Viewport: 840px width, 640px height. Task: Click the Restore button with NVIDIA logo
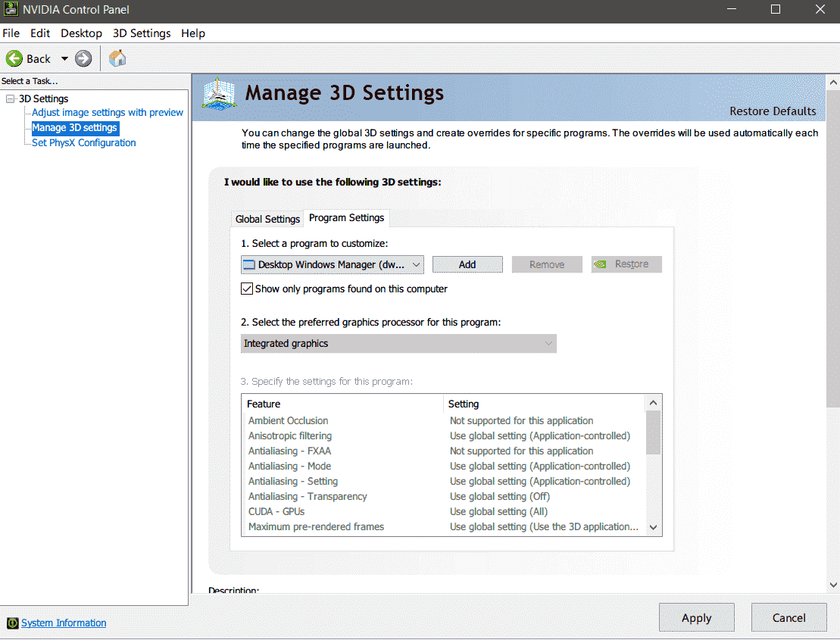(x=627, y=264)
